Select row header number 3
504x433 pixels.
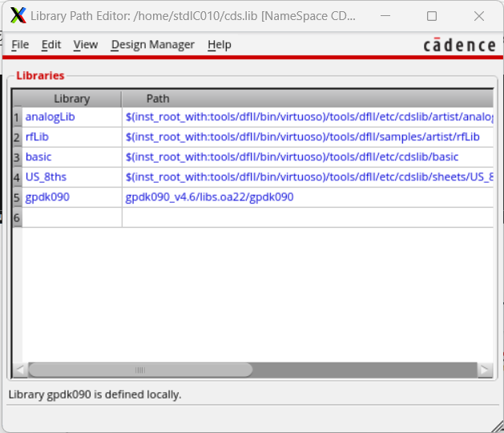17,157
